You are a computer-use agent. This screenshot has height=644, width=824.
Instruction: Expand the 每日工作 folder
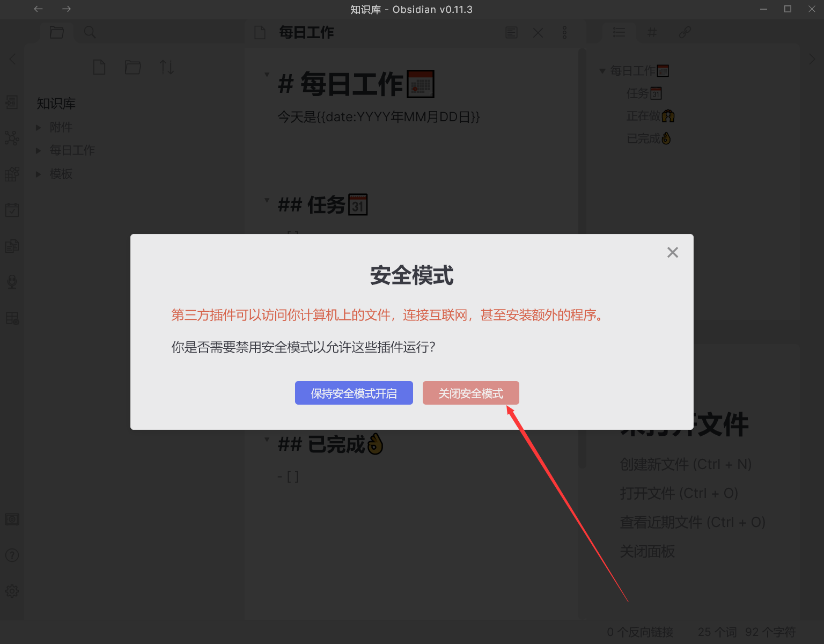39,150
